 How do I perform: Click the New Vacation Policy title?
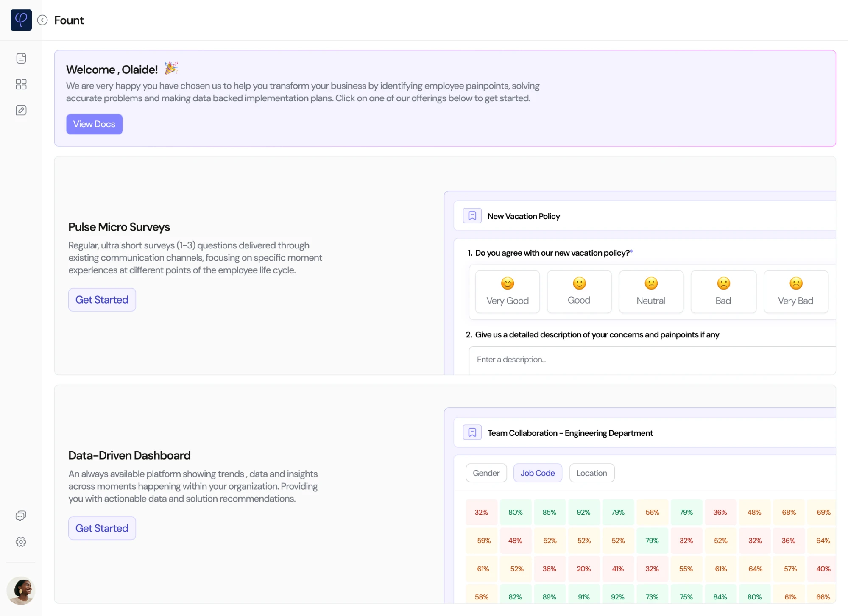tap(524, 216)
